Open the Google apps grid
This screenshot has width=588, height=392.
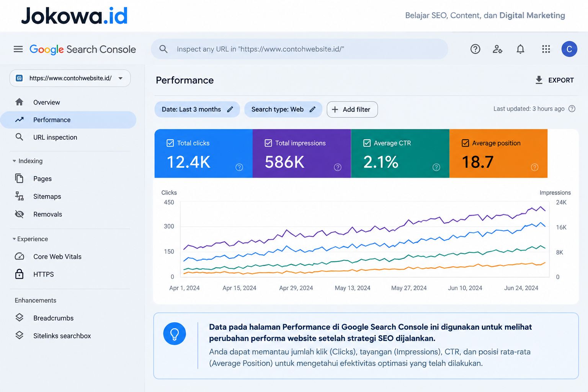pos(546,49)
